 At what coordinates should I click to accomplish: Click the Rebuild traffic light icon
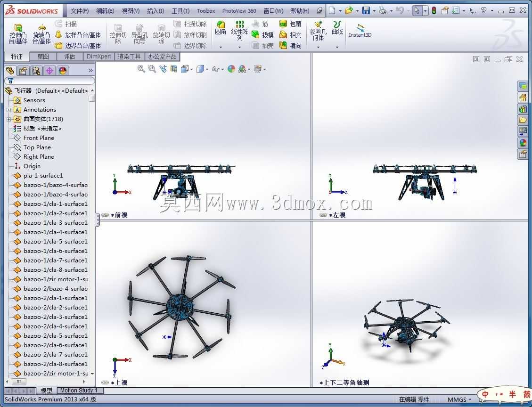434,11
